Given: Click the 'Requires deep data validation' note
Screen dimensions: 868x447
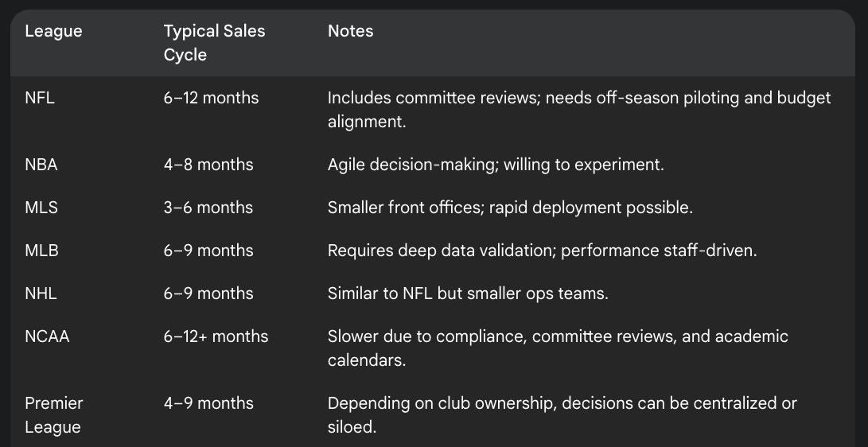Looking at the screenshot, I should [542, 251].
